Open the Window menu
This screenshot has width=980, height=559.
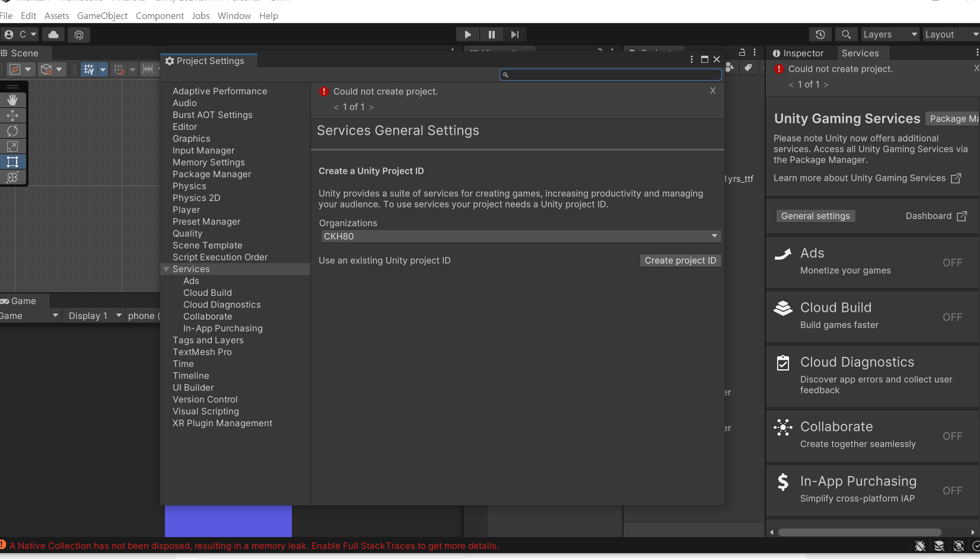pos(234,16)
